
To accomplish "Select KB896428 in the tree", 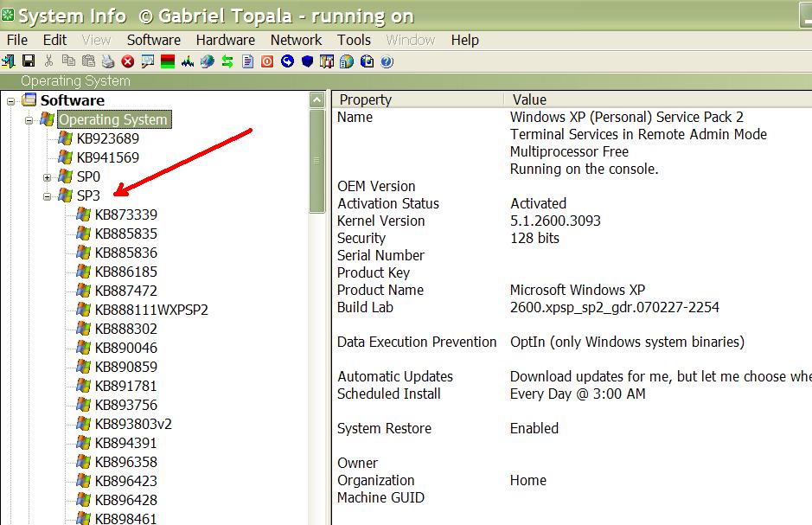I will (x=126, y=500).
